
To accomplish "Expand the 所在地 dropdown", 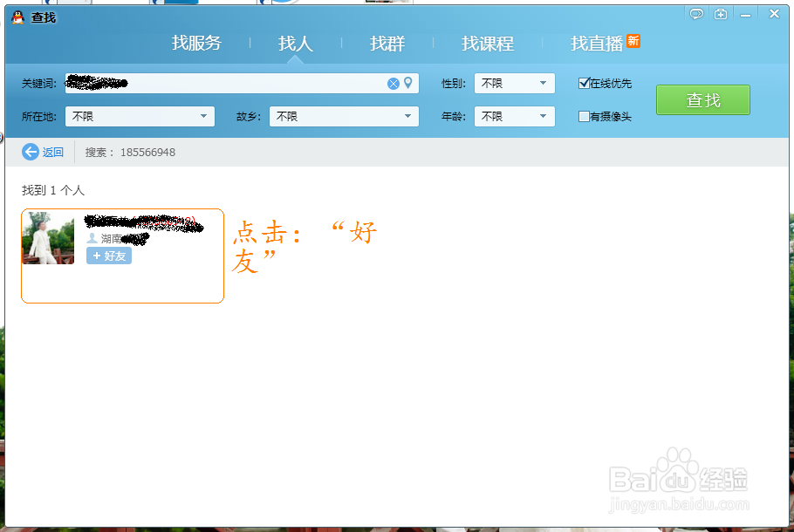I will (140, 116).
